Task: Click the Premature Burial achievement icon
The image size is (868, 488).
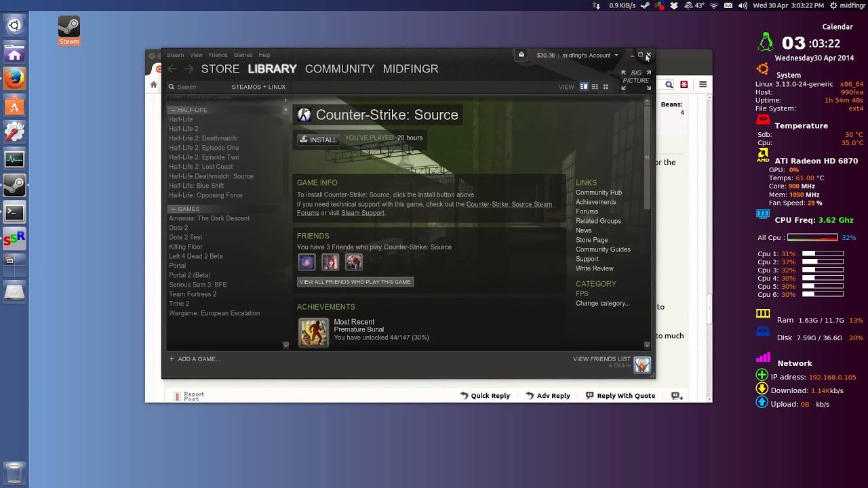Action: tap(313, 332)
